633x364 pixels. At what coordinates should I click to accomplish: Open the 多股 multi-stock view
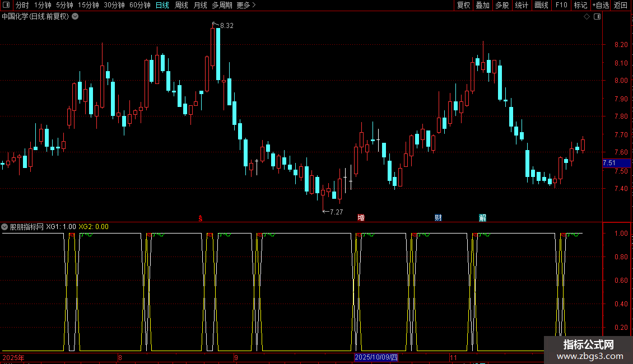(502, 5)
